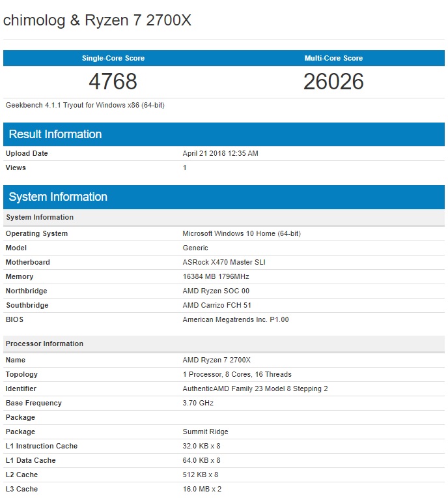The height and width of the screenshot is (498, 448).
Task: Click the Views label
Action: pyautogui.click(x=16, y=168)
